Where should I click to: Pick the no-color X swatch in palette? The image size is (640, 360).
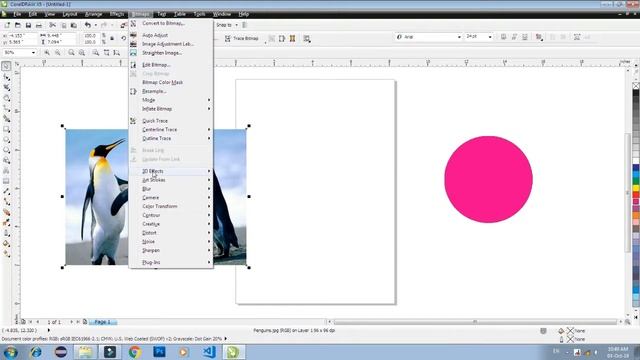(636, 86)
